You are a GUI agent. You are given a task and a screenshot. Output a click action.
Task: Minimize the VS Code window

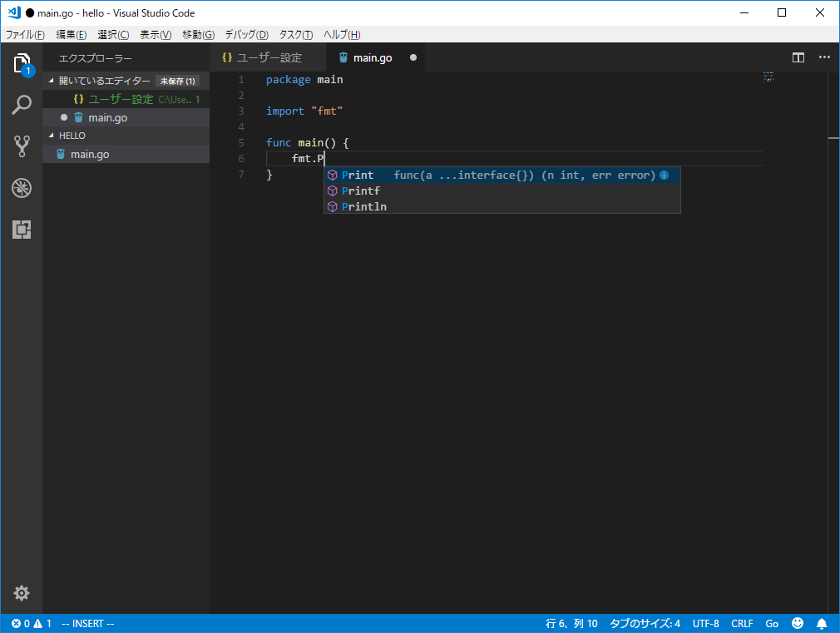pos(744,12)
